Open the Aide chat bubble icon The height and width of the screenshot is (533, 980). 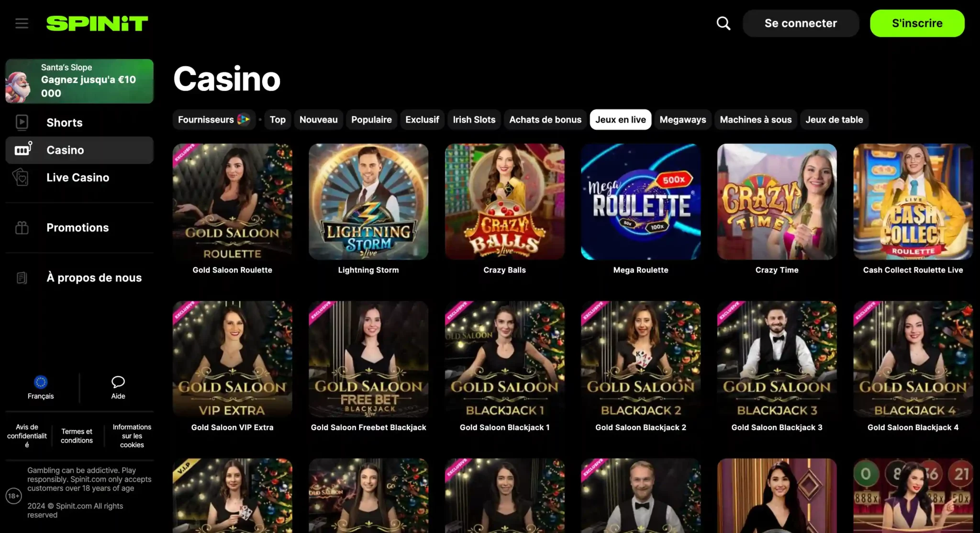118,382
